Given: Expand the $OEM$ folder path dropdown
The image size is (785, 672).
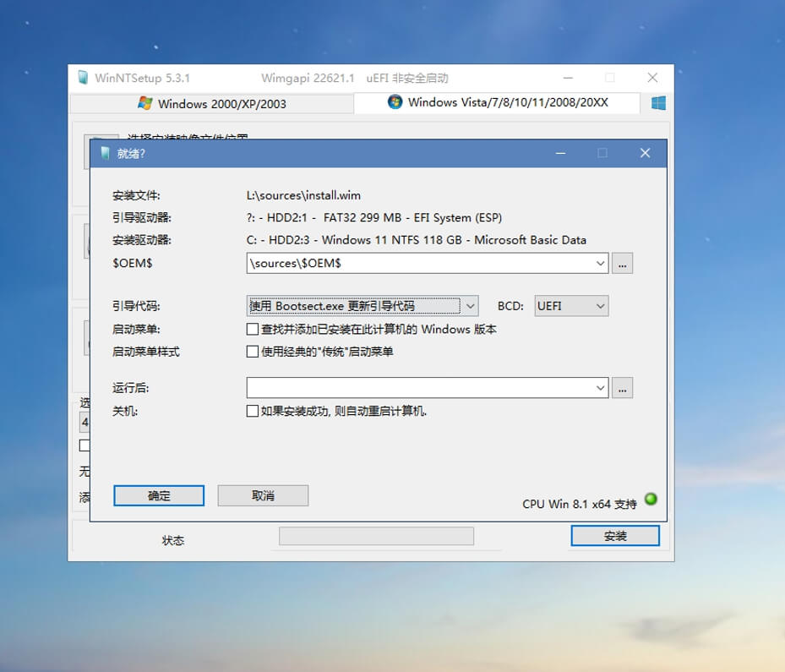Looking at the screenshot, I should pos(601,263).
